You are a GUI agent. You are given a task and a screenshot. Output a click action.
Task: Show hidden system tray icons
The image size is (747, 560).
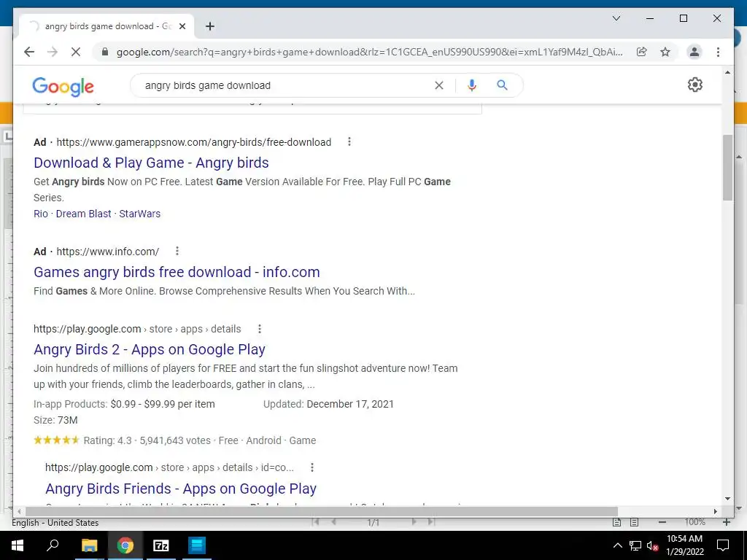click(617, 545)
